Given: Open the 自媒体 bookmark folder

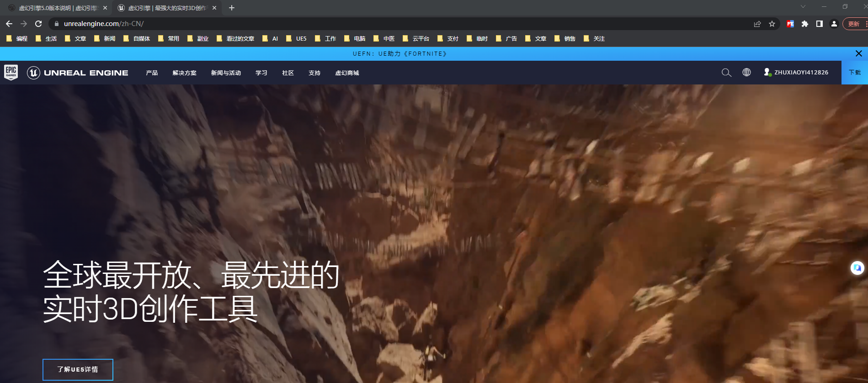Looking at the screenshot, I should coord(137,38).
